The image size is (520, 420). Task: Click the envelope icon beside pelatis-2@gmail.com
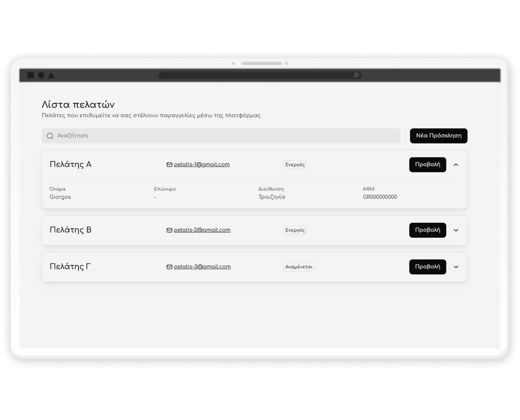click(x=169, y=230)
